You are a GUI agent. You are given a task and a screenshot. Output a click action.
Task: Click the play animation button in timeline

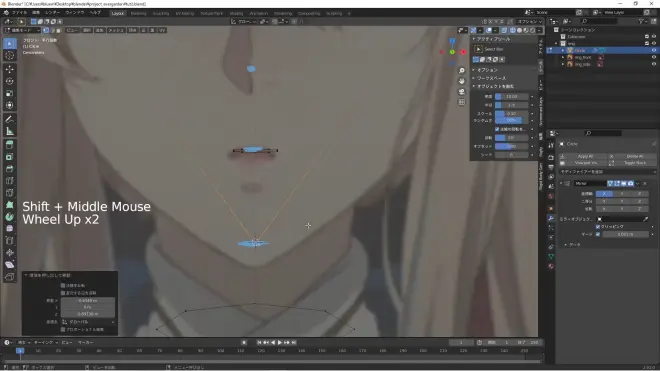[x=279, y=343]
